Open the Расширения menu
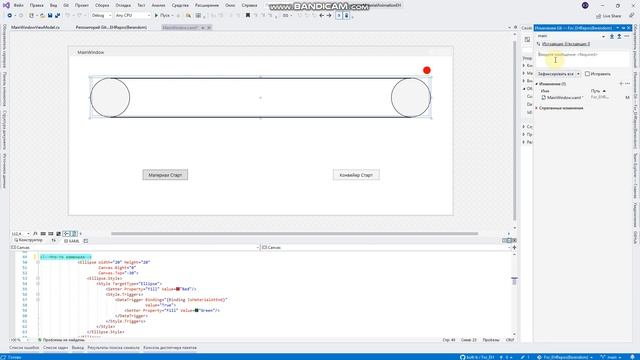 tap(207, 5)
